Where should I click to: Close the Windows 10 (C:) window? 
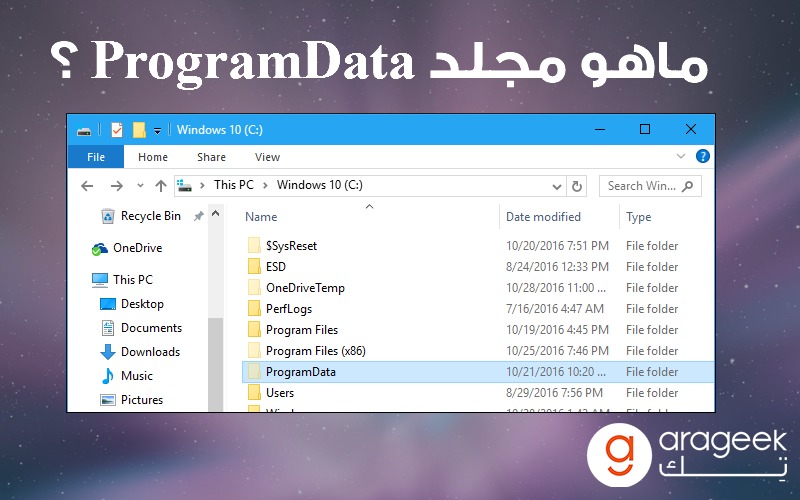tap(691, 130)
